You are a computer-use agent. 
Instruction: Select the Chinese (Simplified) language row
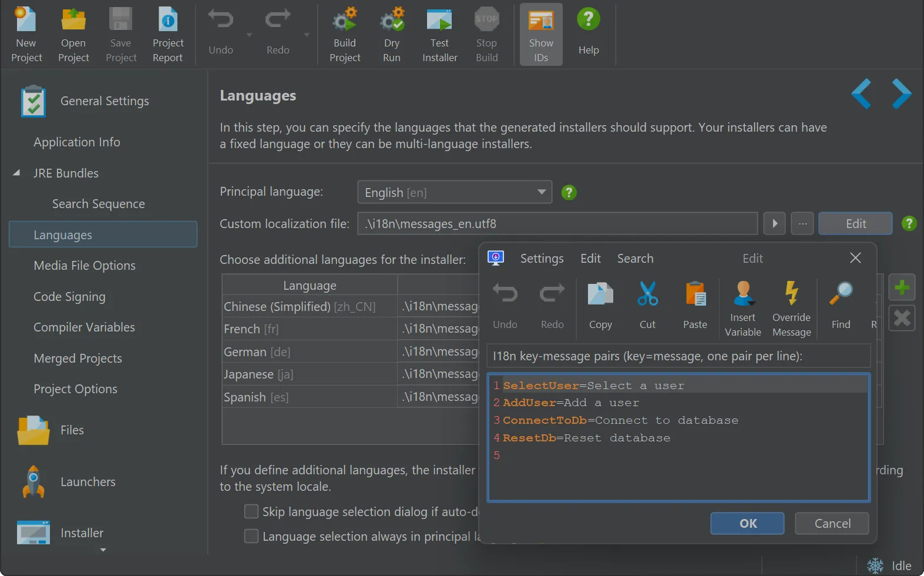351,306
